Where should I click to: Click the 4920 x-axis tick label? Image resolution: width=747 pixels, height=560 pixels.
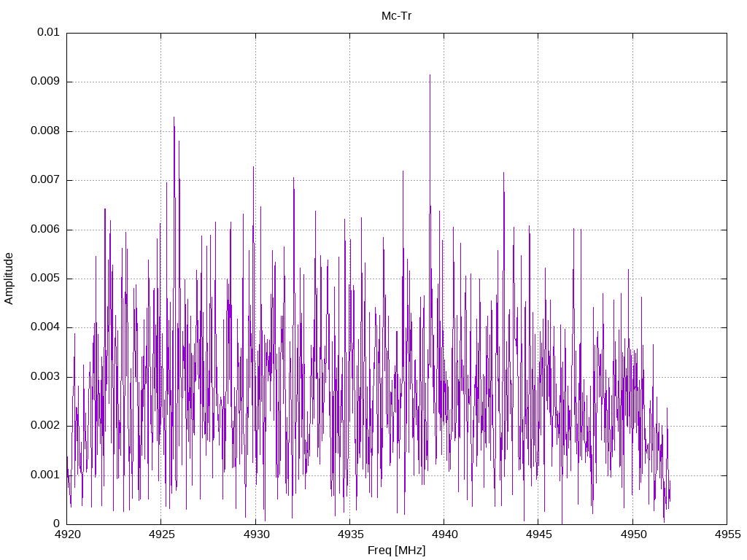tap(68, 534)
